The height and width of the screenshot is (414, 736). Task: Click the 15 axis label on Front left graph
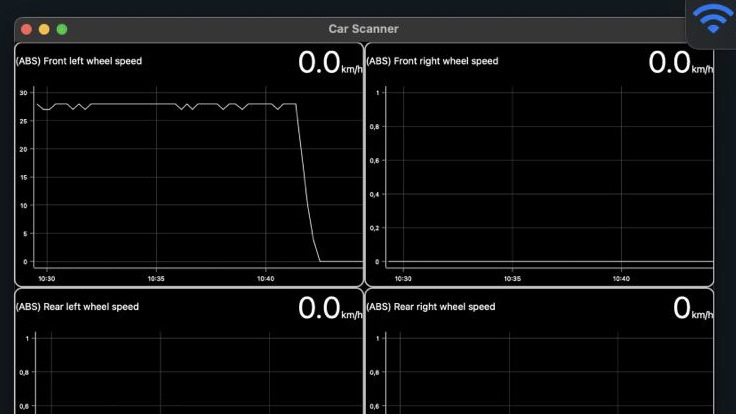coord(23,177)
